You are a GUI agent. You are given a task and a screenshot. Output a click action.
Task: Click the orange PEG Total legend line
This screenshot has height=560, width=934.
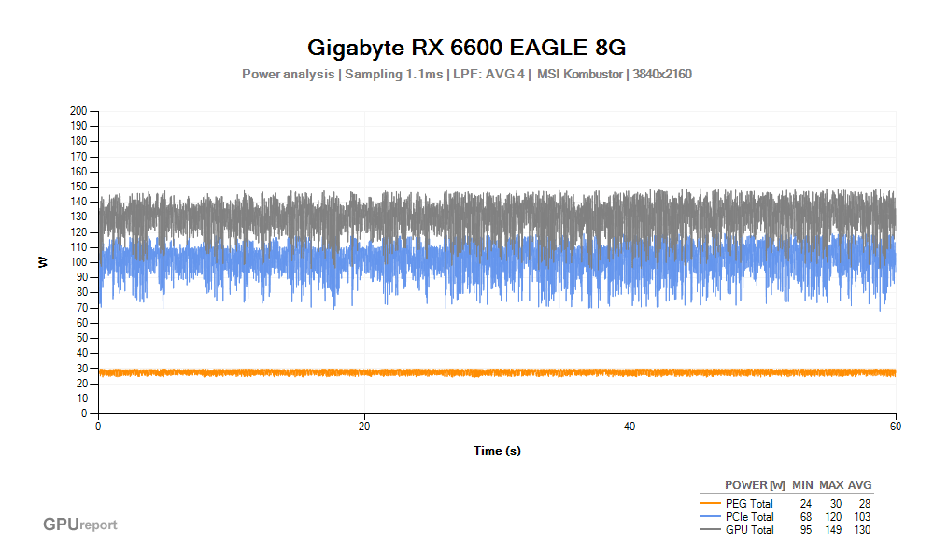pos(711,503)
